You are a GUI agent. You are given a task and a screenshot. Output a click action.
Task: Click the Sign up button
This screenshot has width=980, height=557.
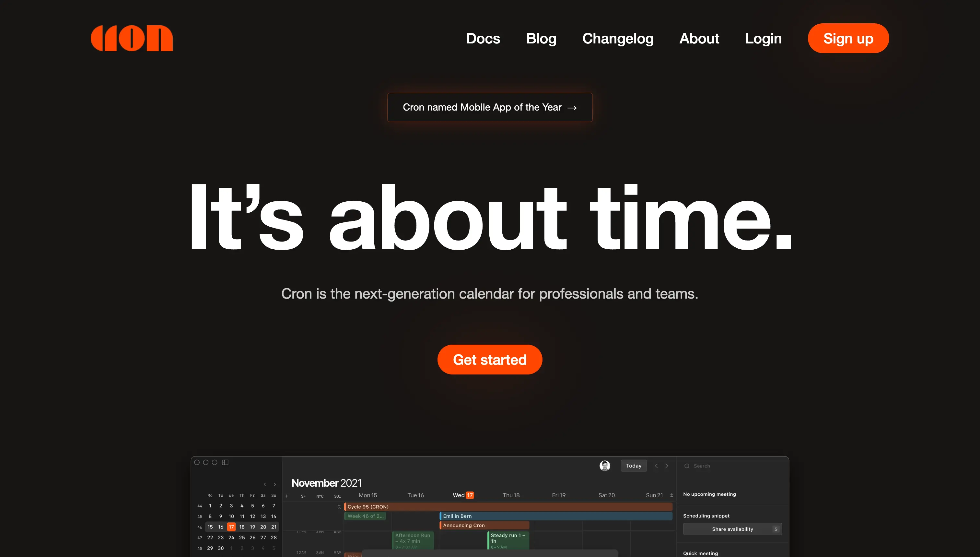(848, 38)
